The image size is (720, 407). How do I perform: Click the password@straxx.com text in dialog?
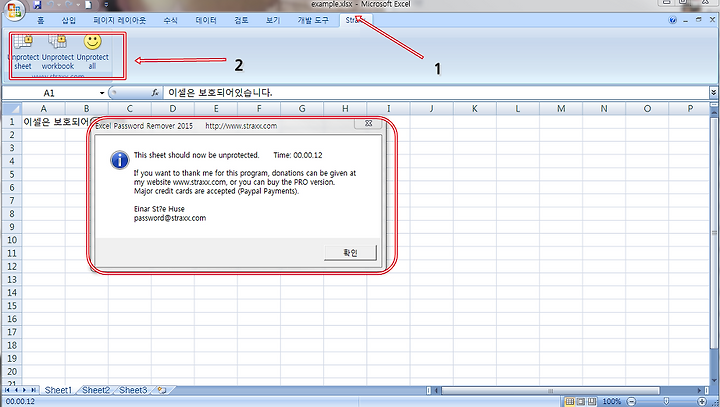point(170,218)
